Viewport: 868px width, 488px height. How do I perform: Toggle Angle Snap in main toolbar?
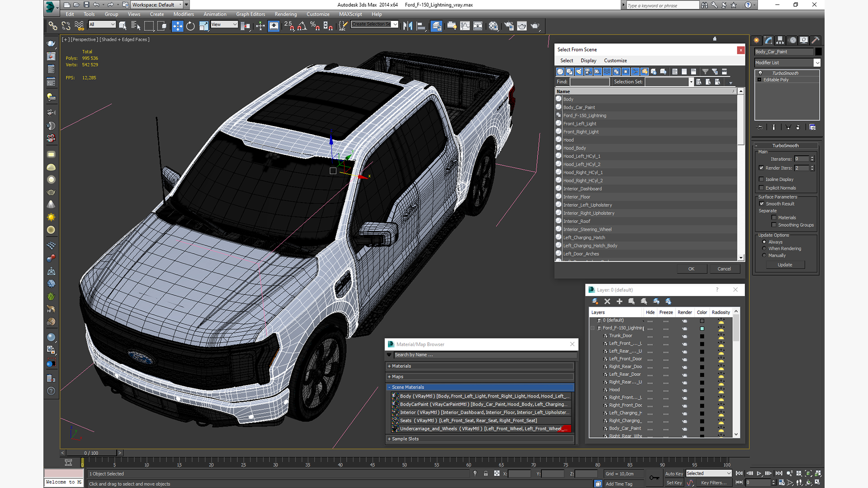[x=302, y=26]
